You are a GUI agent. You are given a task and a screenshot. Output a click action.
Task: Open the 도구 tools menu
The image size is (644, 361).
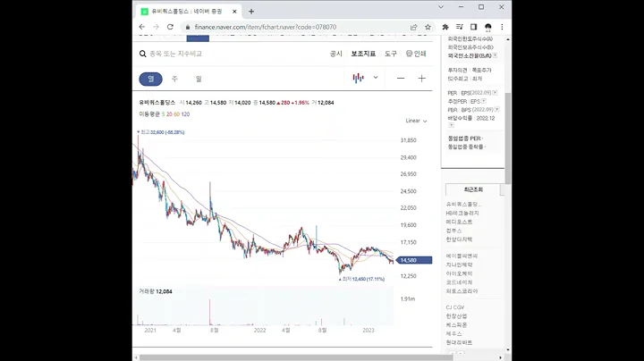(x=391, y=54)
